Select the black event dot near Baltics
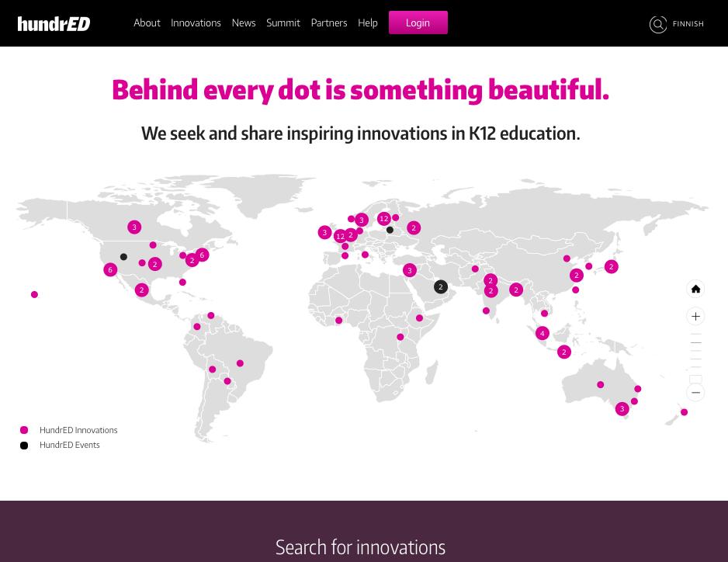This screenshot has width=728, height=562. pos(390,230)
